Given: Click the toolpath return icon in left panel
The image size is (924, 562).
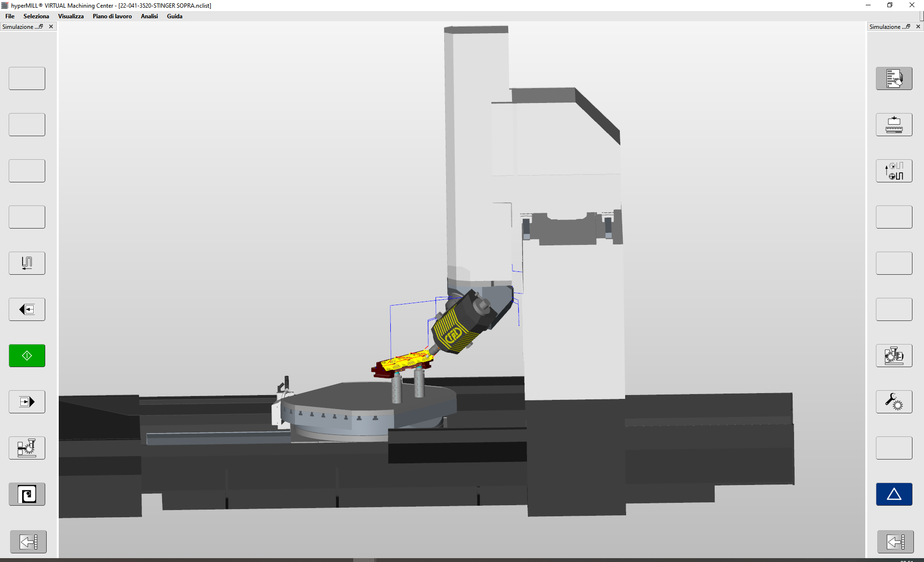Looking at the screenshot, I should [27, 263].
